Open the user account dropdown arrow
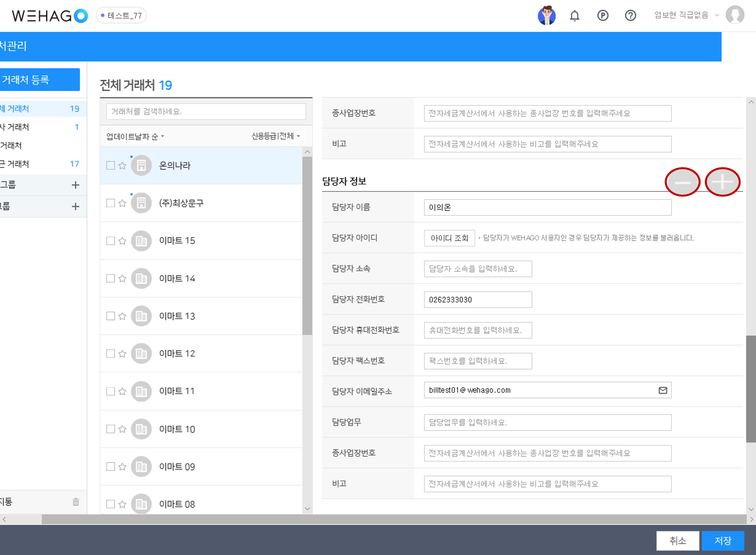Viewport: 756px width, 555px height. (717, 15)
